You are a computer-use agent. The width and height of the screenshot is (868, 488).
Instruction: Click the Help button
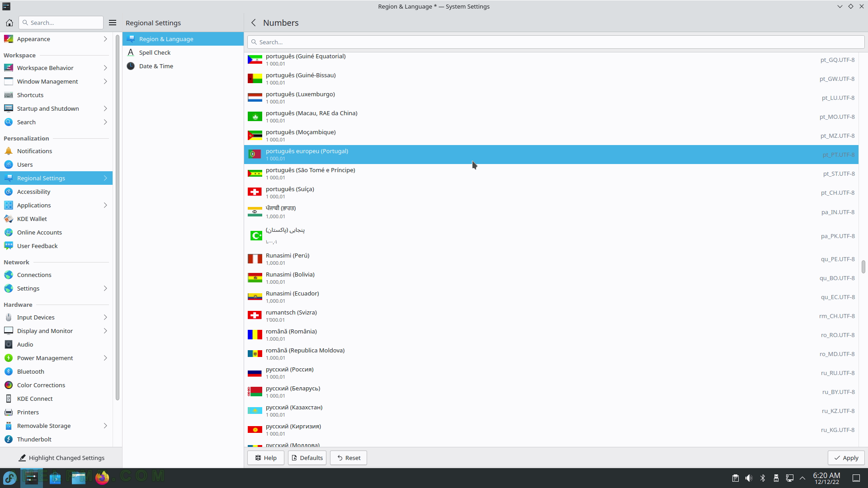tap(265, 458)
